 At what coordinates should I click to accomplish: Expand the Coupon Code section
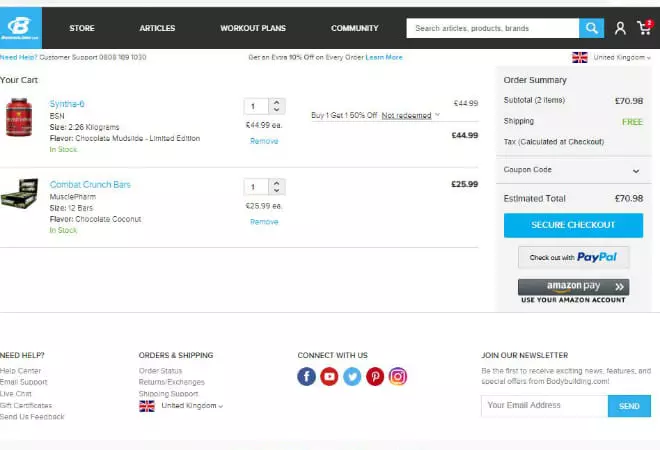[x=574, y=170]
